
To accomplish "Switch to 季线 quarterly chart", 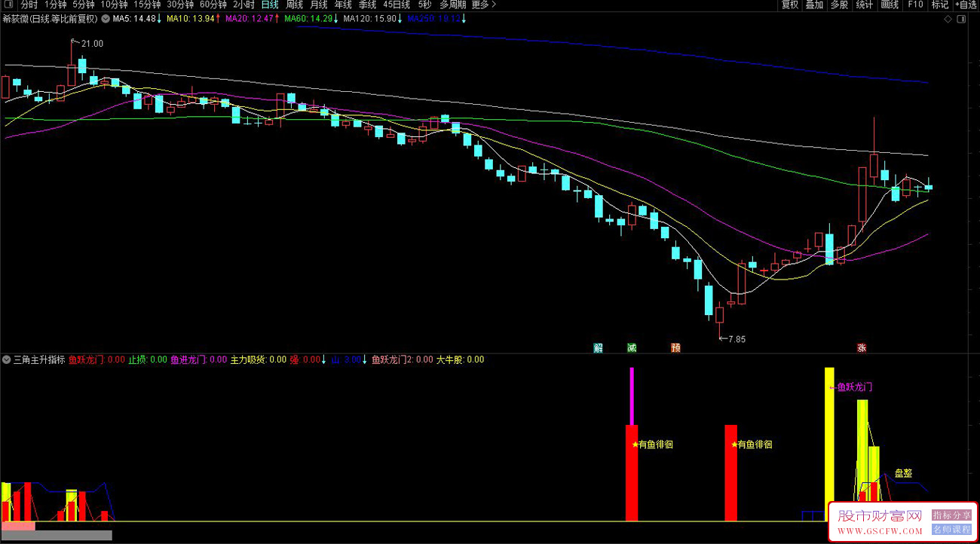I will [368, 5].
